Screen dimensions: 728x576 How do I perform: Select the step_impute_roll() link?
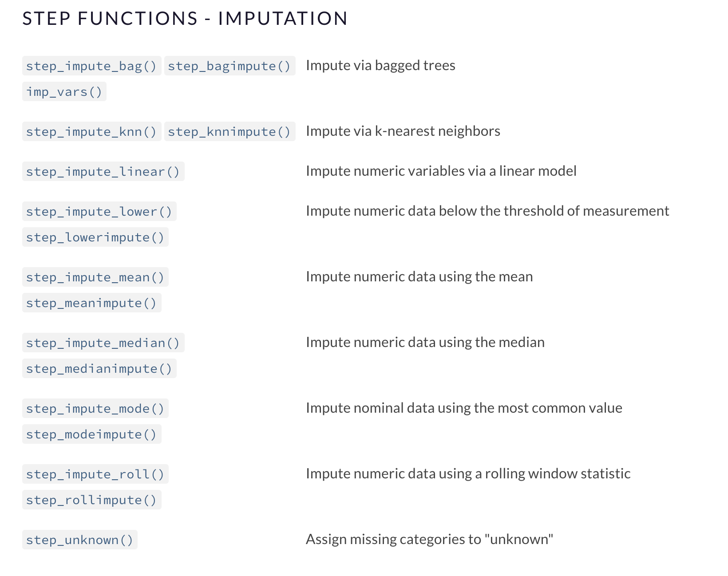(95, 474)
